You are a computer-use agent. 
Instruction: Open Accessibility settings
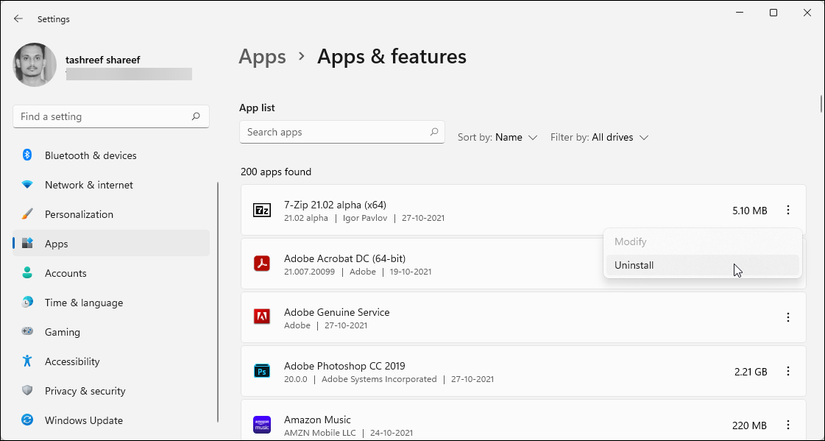(71, 362)
